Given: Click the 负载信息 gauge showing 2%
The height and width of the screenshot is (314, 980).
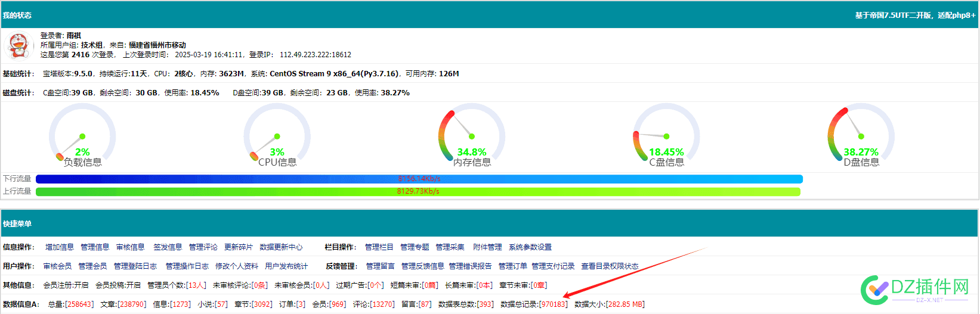Looking at the screenshot, I should coord(82,135).
